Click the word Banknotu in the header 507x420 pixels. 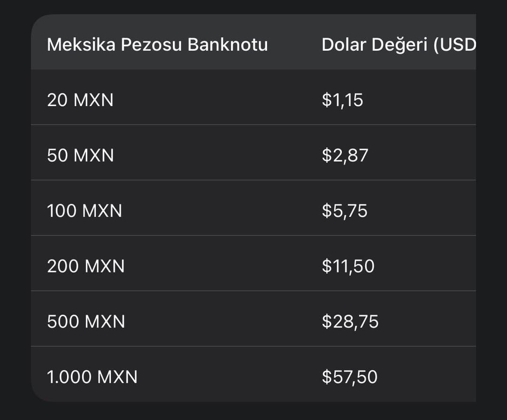pos(228,44)
